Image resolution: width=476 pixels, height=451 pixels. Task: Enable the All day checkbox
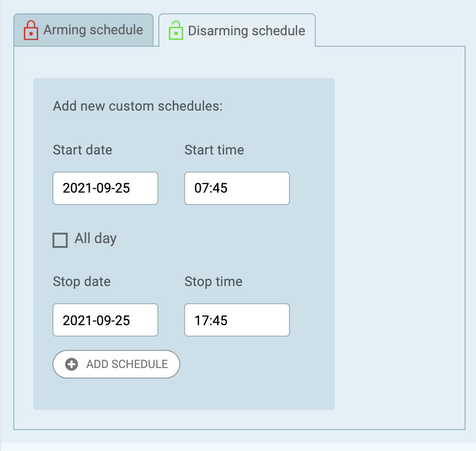coord(60,240)
